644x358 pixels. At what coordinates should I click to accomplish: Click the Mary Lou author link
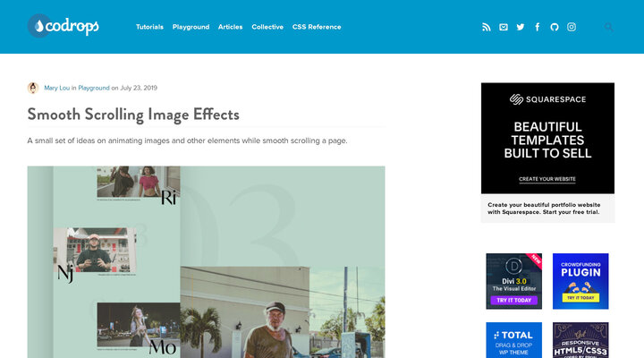coord(56,88)
